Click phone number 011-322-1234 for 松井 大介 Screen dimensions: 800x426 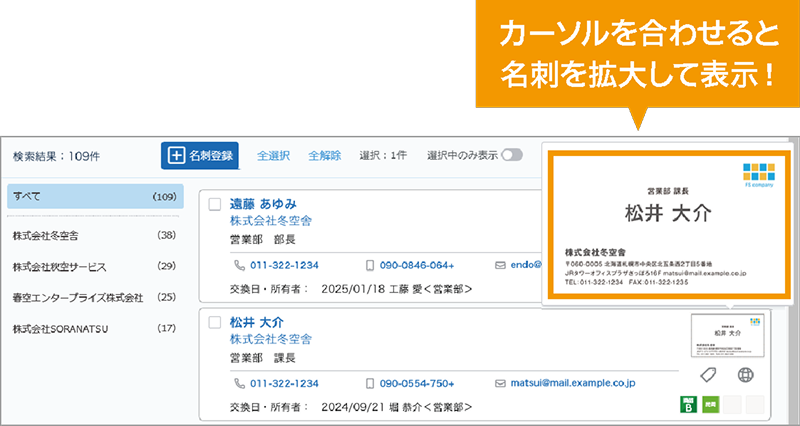[284, 383]
